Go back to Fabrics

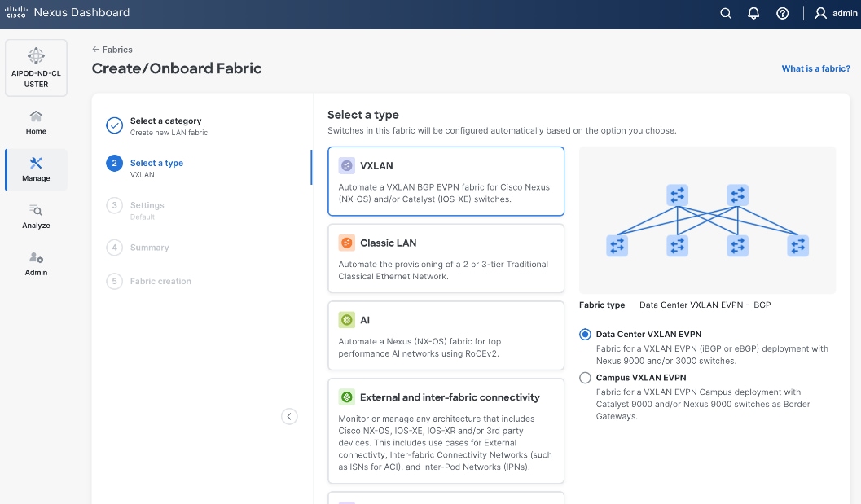(x=112, y=50)
